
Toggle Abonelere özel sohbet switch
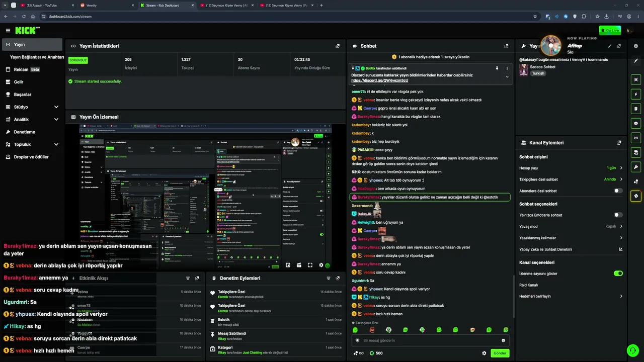point(618,191)
